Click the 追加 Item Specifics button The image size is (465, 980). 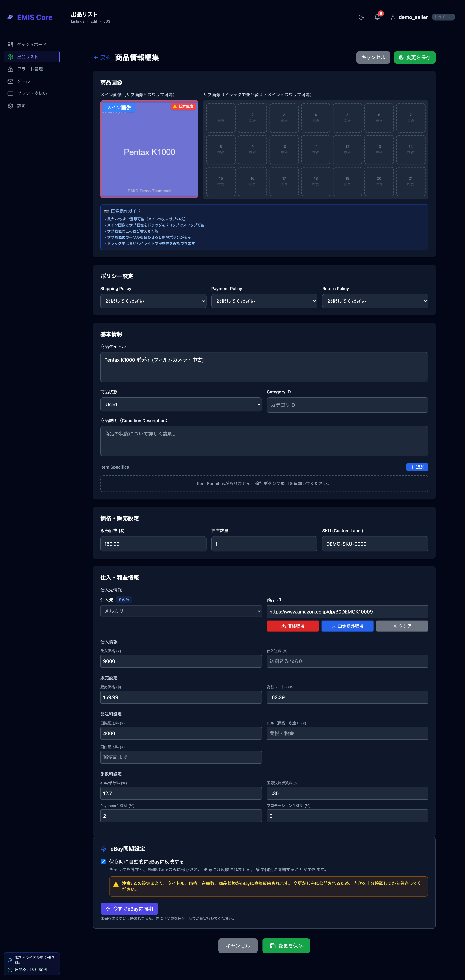[417, 467]
